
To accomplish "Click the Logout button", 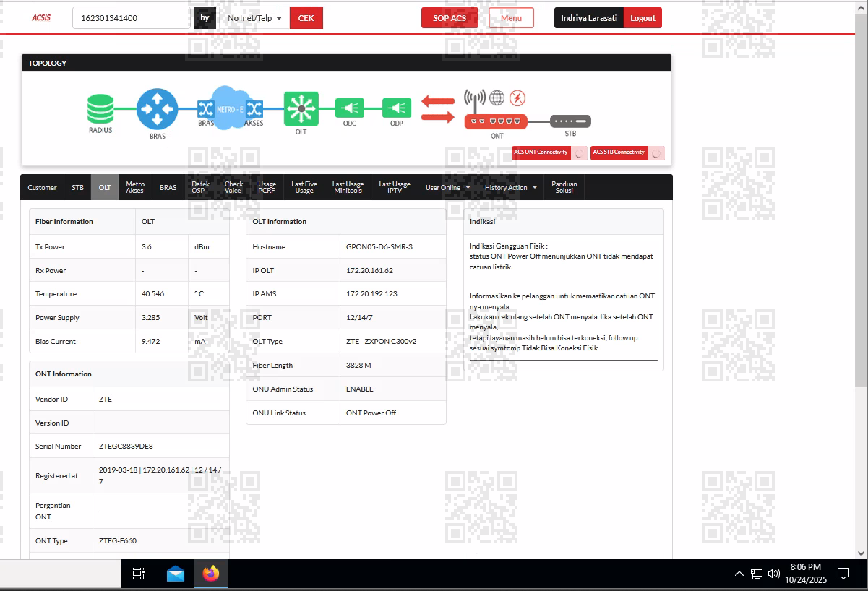I will (643, 18).
